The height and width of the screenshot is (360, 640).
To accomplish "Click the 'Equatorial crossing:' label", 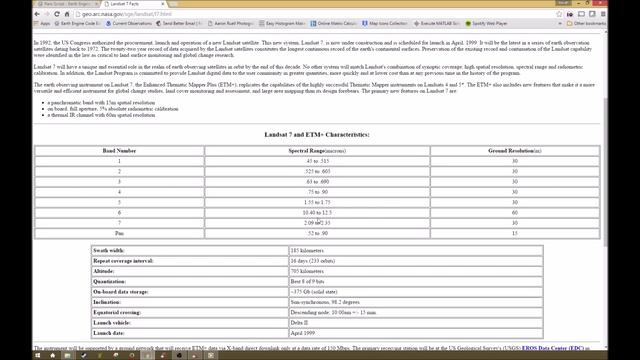I will coord(117,313).
